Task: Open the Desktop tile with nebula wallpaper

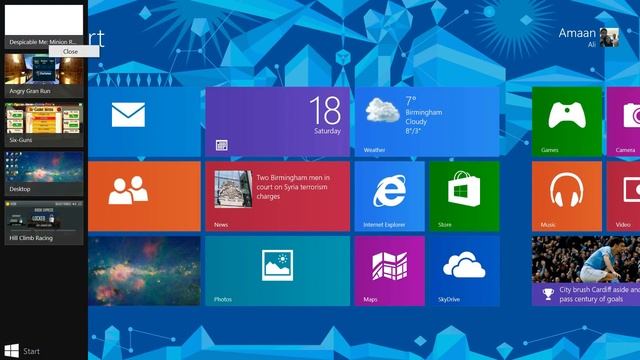Action: point(144,271)
